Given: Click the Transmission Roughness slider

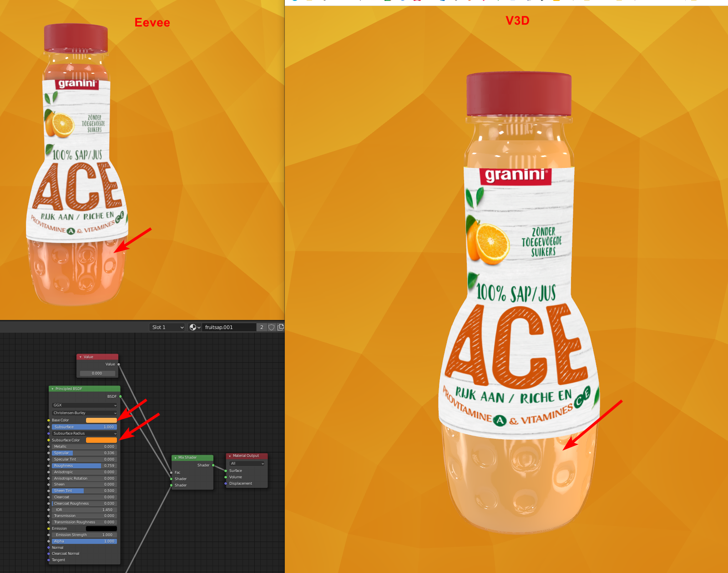Looking at the screenshot, I should (85, 522).
